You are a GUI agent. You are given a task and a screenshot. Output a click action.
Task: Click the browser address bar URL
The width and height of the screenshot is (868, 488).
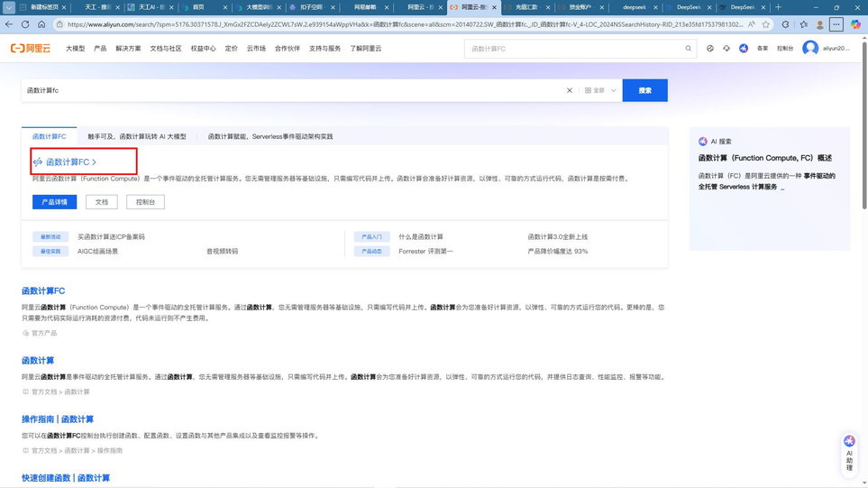(404, 24)
